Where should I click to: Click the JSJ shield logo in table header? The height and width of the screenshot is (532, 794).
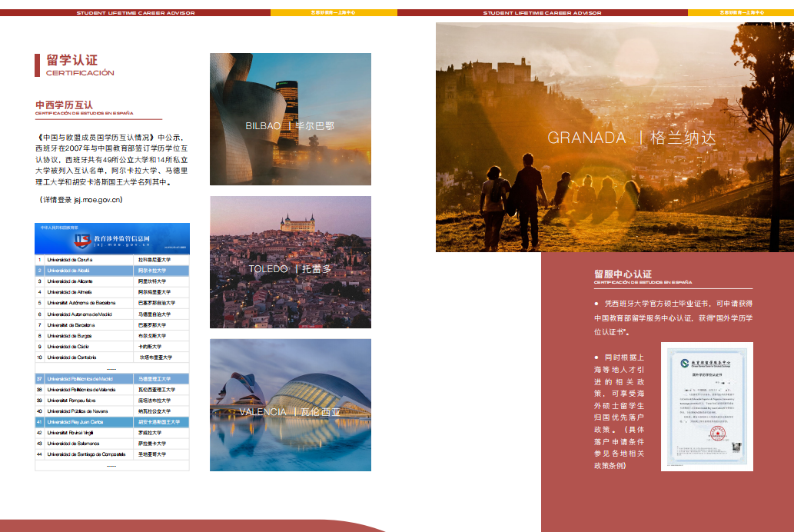(x=81, y=240)
